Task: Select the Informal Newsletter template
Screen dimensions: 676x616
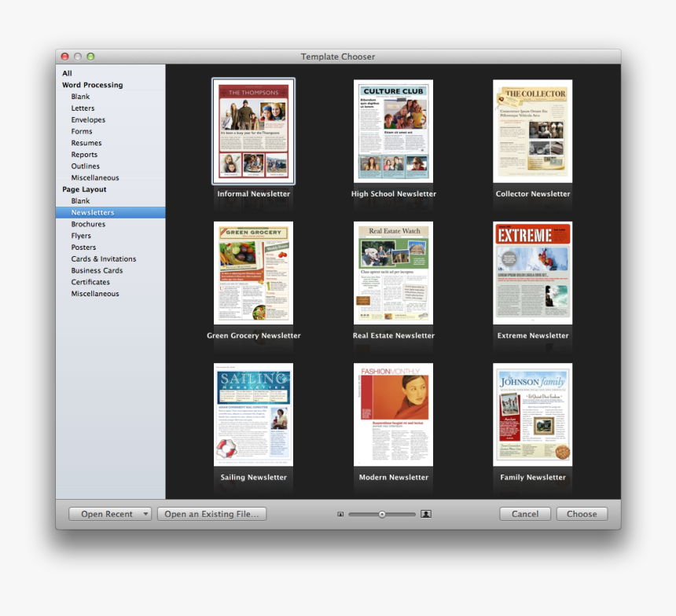Action: [253, 130]
